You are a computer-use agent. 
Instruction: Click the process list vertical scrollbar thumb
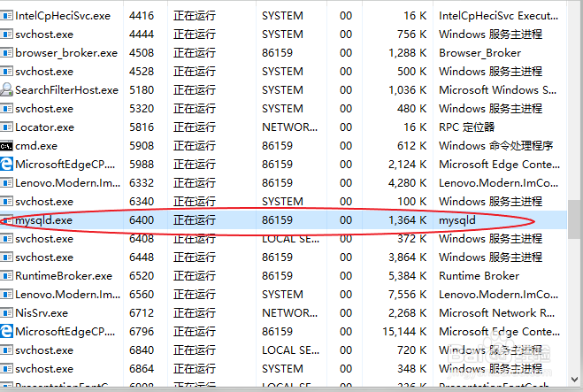point(575,219)
